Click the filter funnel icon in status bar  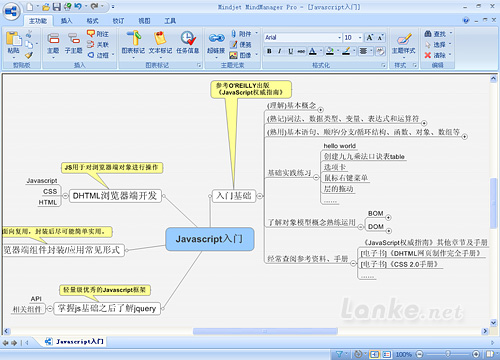[339, 354]
